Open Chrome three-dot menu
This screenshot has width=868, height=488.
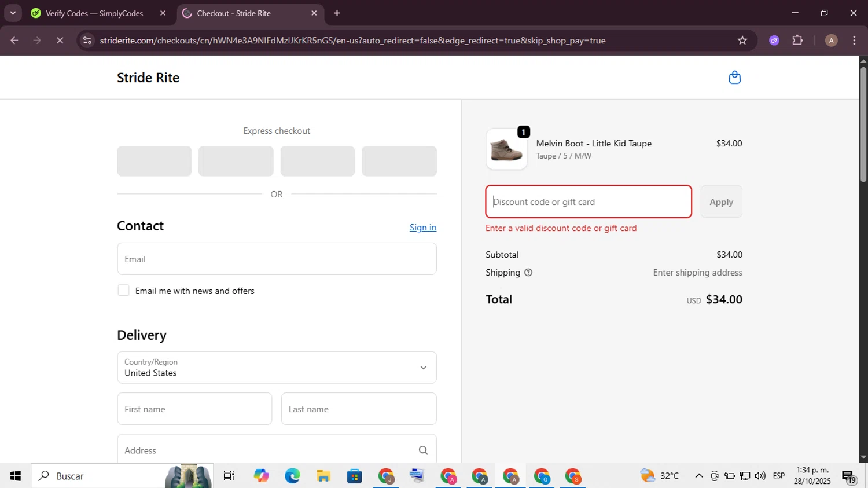pyautogui.click(x=854, y=41)
